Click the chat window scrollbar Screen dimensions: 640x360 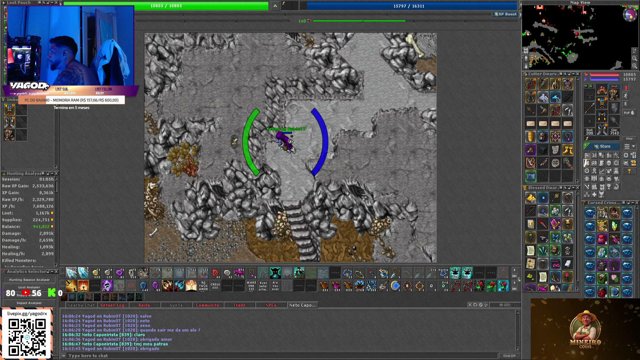[x=518, y=330]
